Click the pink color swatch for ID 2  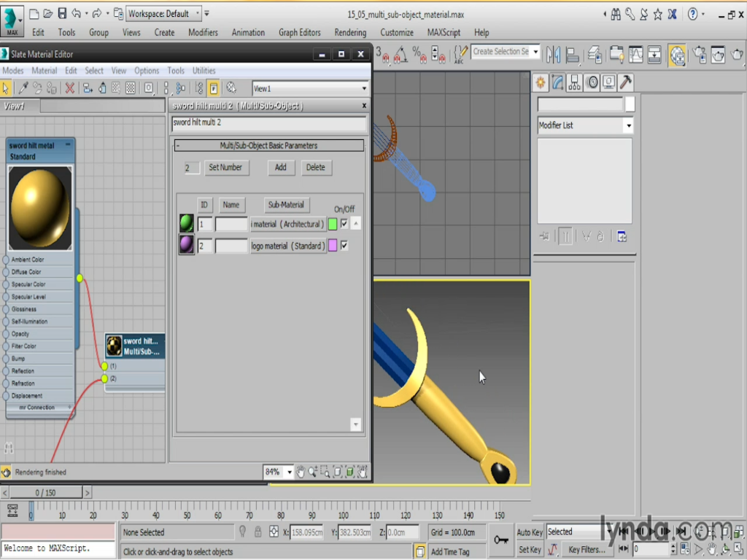pos(333,246)
